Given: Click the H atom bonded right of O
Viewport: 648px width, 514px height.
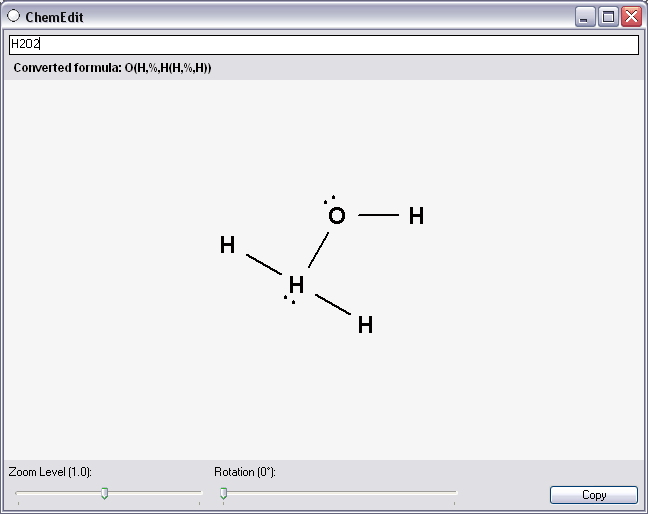Looking at the screenshot, I should (x=416, y=216).
